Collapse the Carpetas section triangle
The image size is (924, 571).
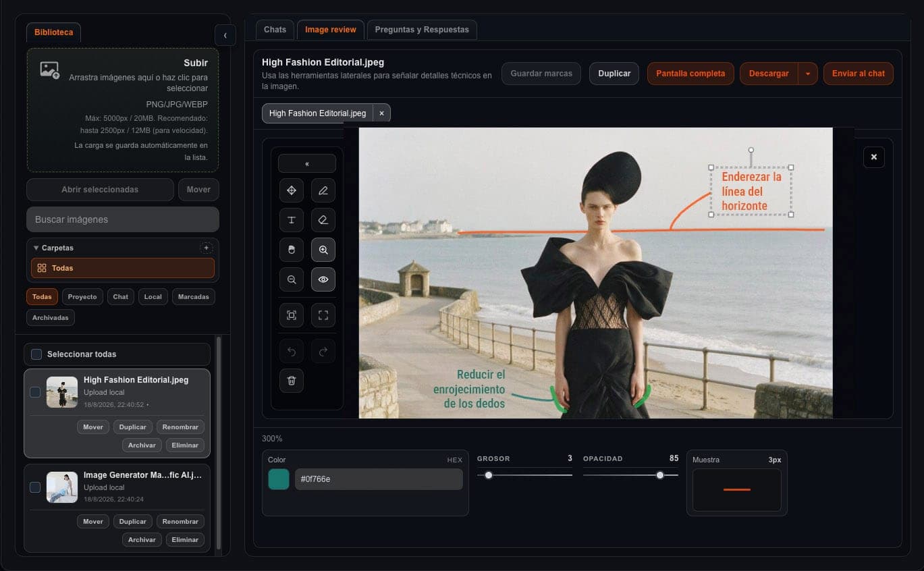click(x=36, y=248)
